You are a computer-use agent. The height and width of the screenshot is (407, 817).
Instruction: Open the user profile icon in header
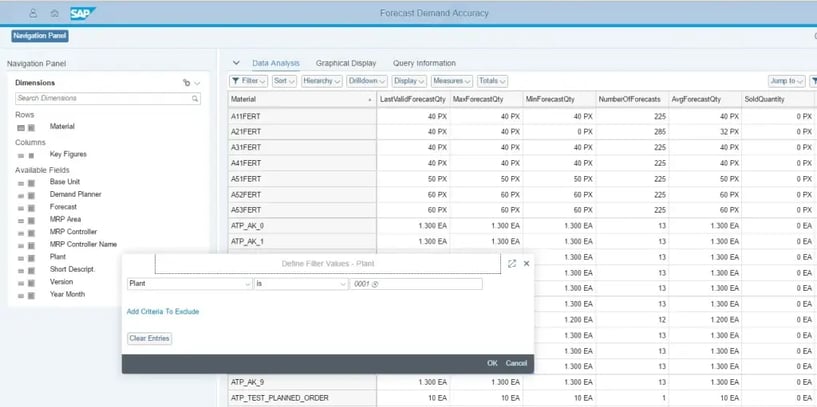click(33, 14)
